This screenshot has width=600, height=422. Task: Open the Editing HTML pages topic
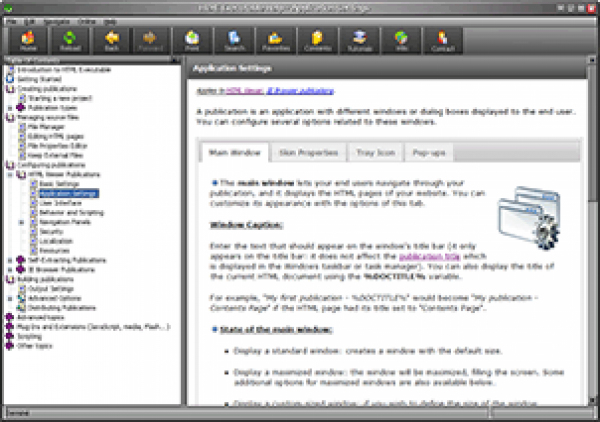56,136
